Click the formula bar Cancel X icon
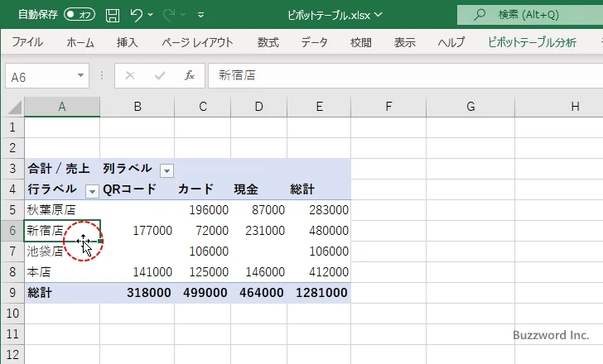This screenshot has height=364, width=603. pos(130,75)
